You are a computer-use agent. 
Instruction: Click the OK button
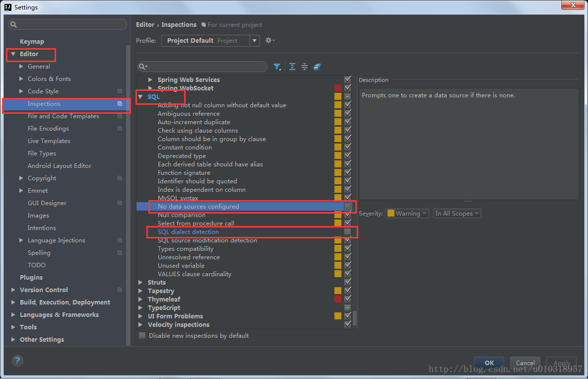click(x=489, y=363)
